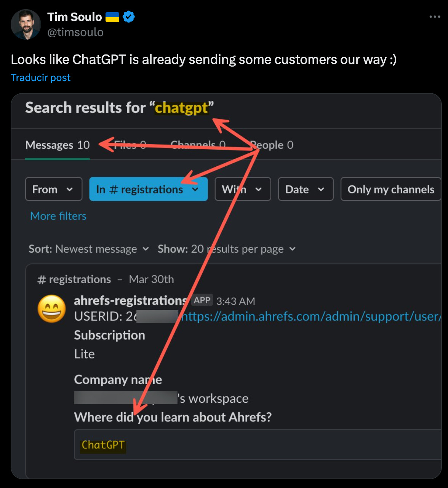The height and width of the screenshot is (488, 448).
Task: Switch to the People 0 tab
Action: click(272, 145)
